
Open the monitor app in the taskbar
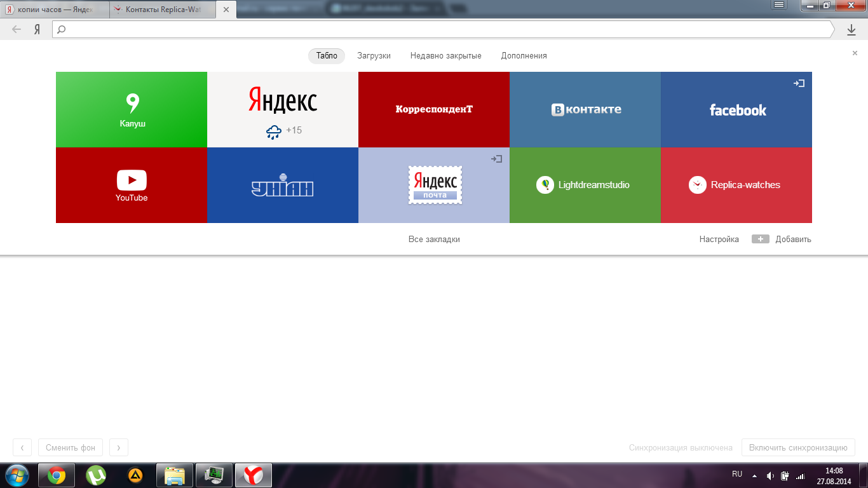pyautogui.click(x=214, y=475)
